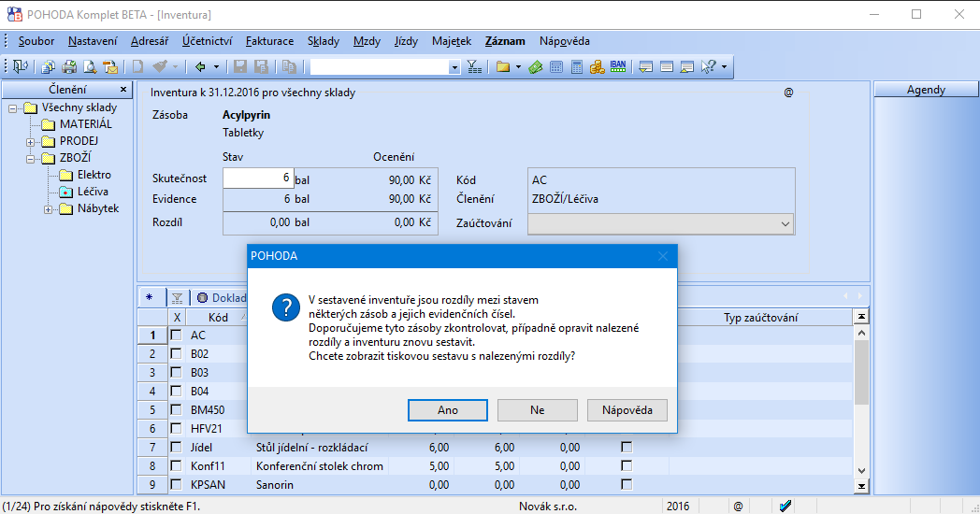Select the Elektro folder in tree

click(x=94, y=175)
